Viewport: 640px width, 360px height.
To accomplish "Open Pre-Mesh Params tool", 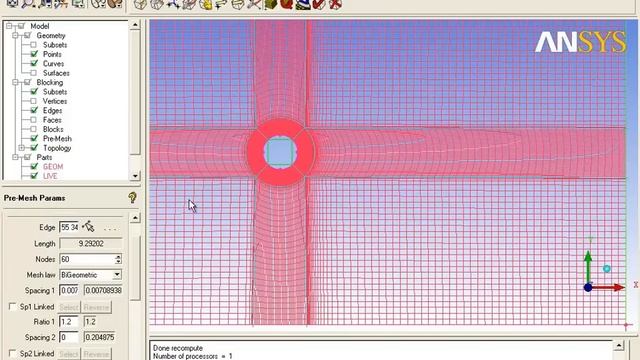I will click(270, 4).
